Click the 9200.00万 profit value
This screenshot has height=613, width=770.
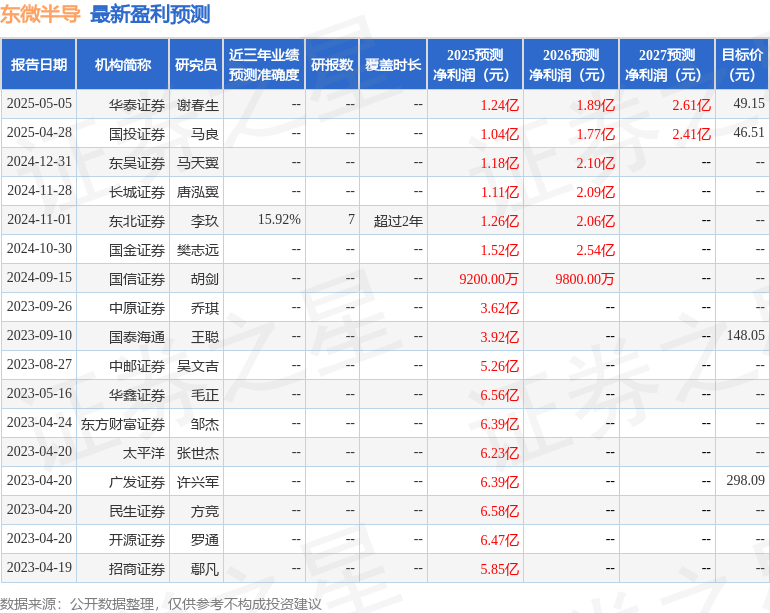(x=489, y=279)
